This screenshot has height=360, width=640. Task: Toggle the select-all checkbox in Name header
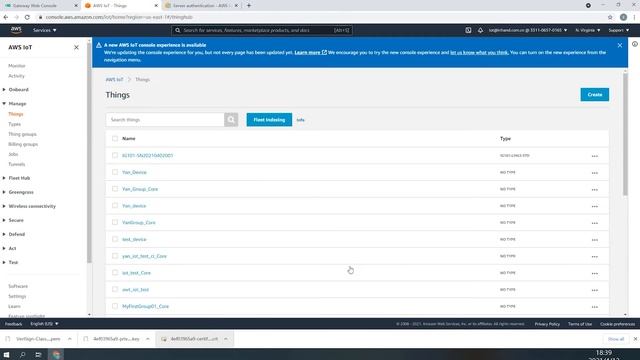point(115,138)
